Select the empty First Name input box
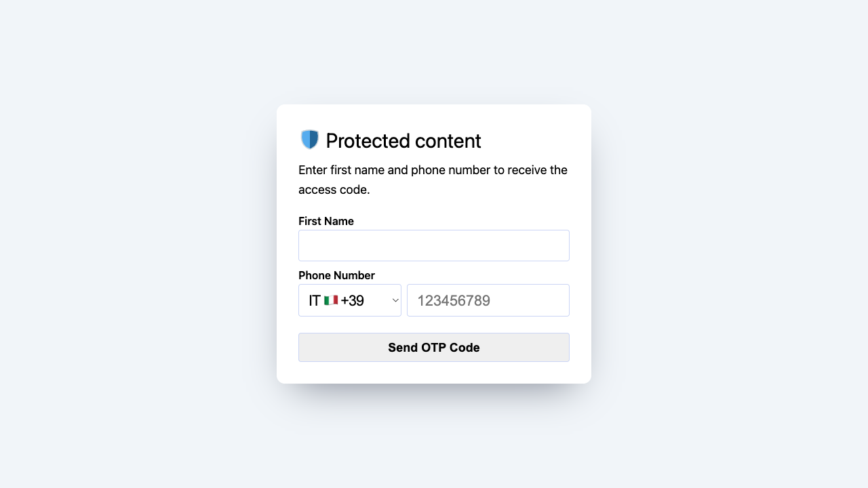Screen dimensions: 868x488 (433, 245)
